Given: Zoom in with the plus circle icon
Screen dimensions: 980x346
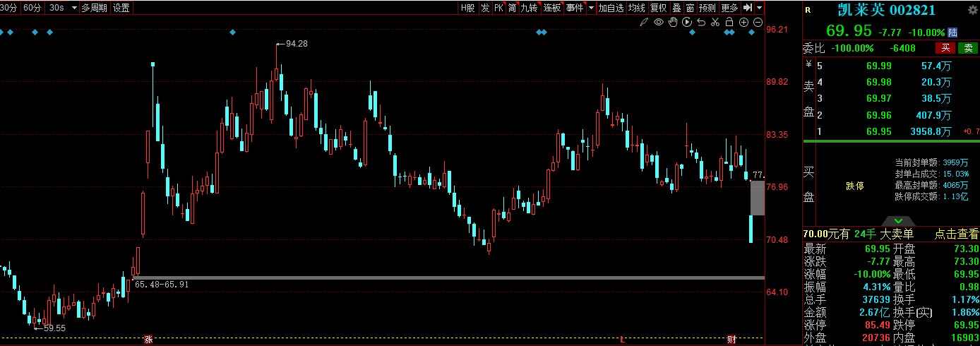Looking at the screenshot, I should (x=743, y=23).
